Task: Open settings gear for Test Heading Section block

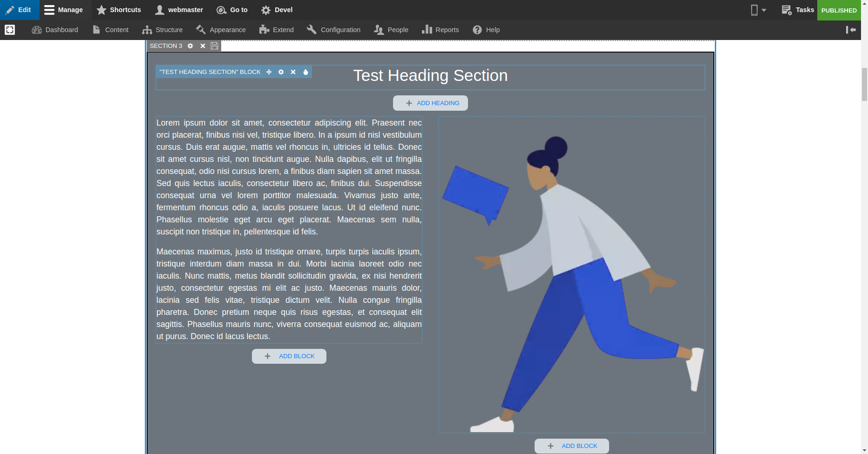Action: [x=281, y=72]
